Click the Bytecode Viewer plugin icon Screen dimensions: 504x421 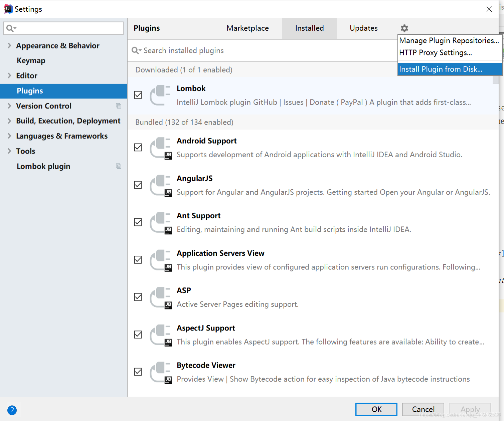(x=161, y=372)
